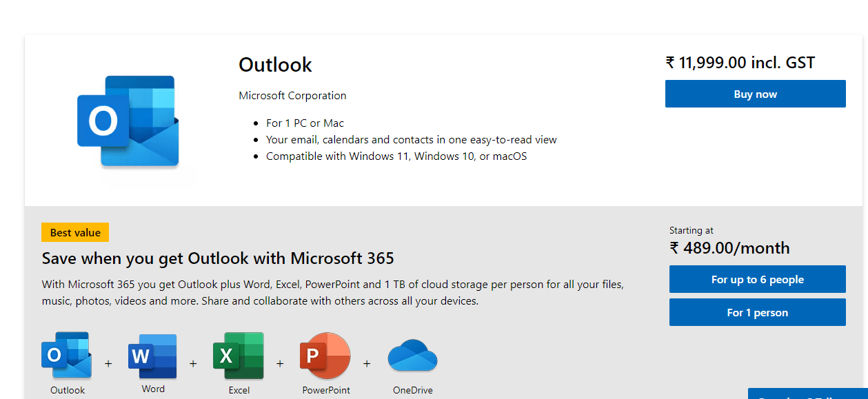Click the Outlook product title

pyautogui.click(x=274, y=64)
